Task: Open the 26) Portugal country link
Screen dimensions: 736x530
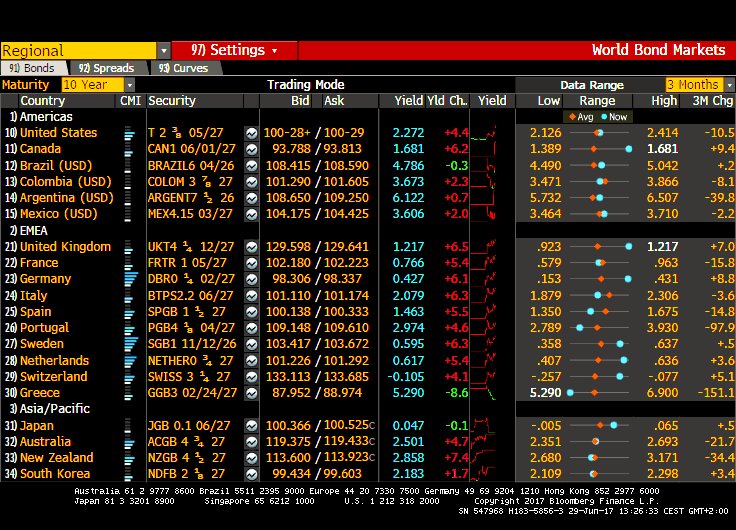Action: [37, 328]
